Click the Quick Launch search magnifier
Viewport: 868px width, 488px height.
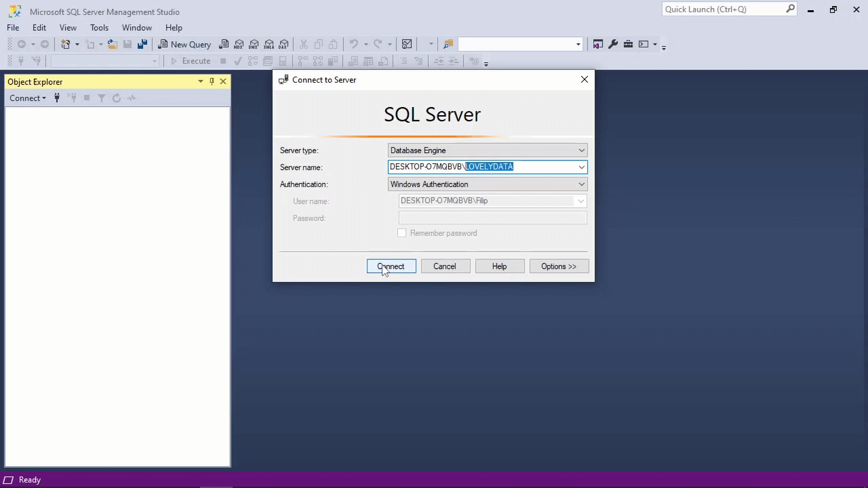click(x=791, y=9)
